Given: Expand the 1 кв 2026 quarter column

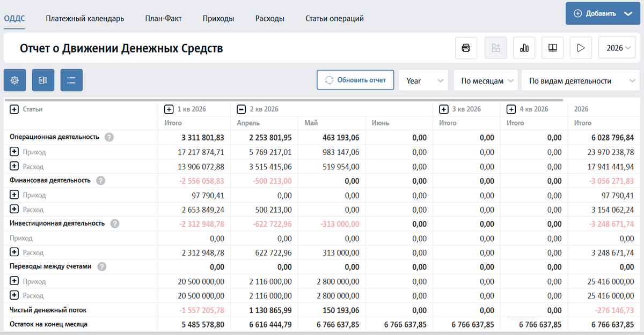Looking at the screenshot, I should (x=169, y=109).
